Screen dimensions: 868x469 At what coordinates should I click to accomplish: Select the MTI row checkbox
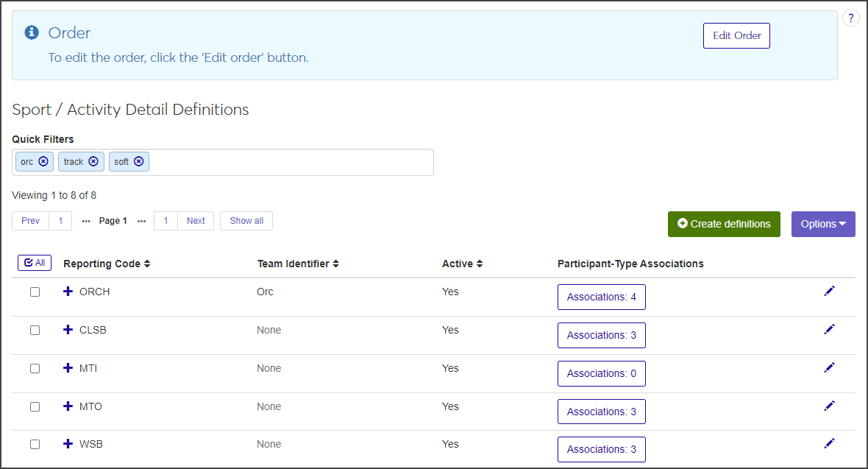point(35,368)
